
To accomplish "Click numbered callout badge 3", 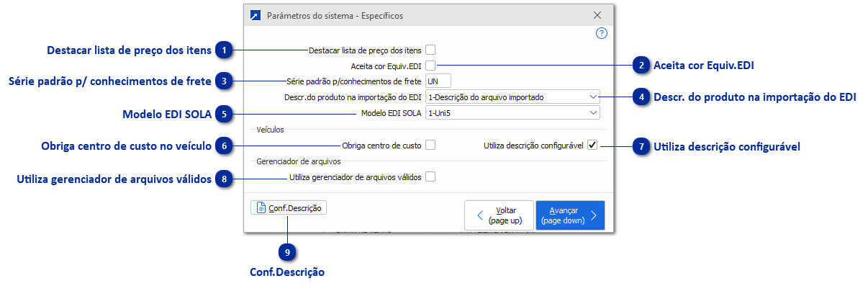I will tap(225, 81).
